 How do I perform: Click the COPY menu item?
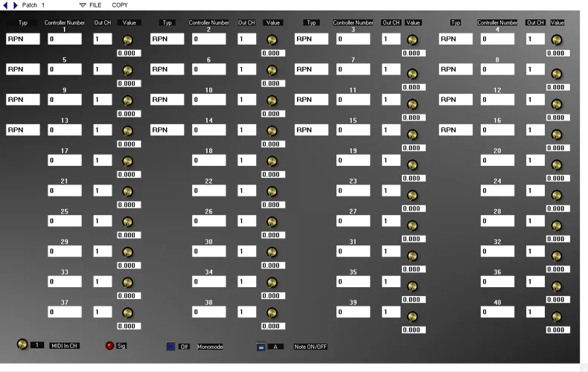[x=120, y=5]
